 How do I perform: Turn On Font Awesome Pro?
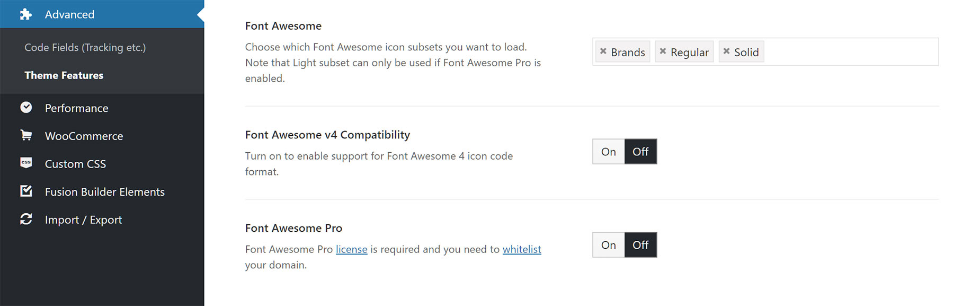point(609,245)
